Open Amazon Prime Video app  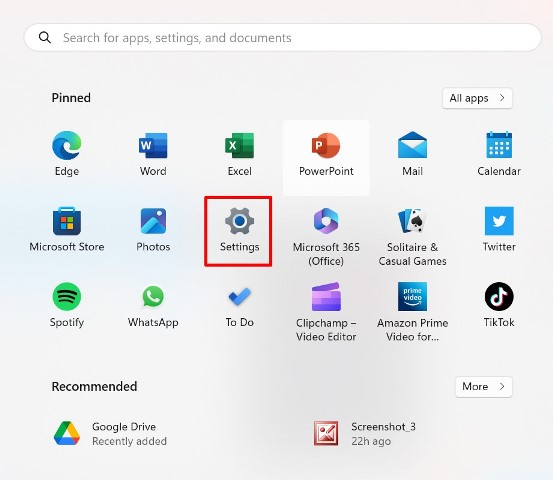tap(412, 297)
